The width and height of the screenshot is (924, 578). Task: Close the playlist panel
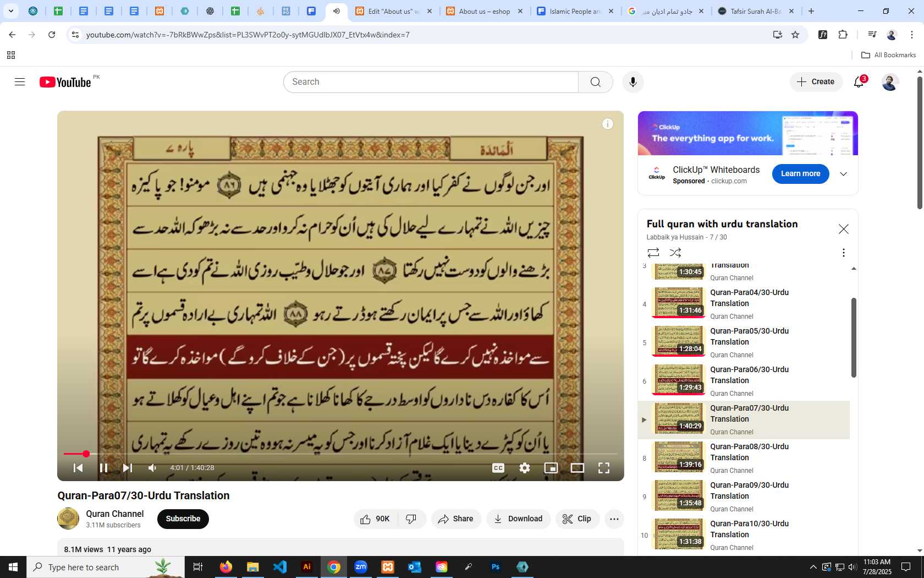[x=843, y=229]
